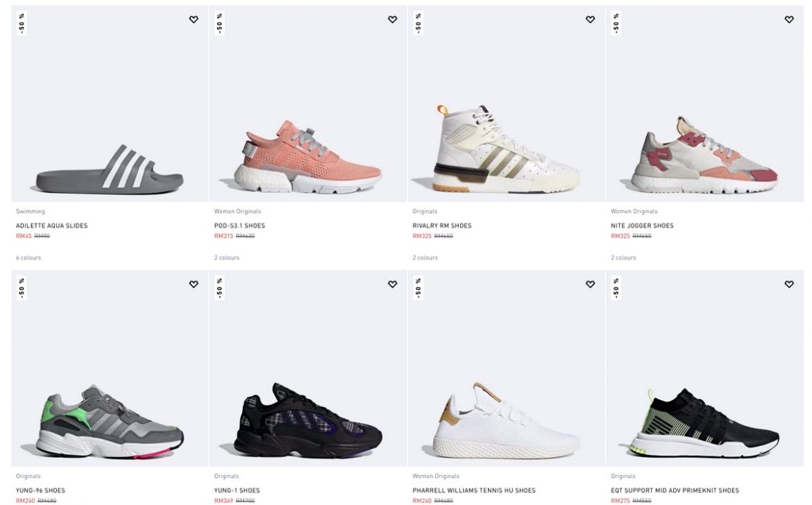Open the Adilette Aqua Slides product page
Viewport: 812px width, 505px height.
(51, 225)
